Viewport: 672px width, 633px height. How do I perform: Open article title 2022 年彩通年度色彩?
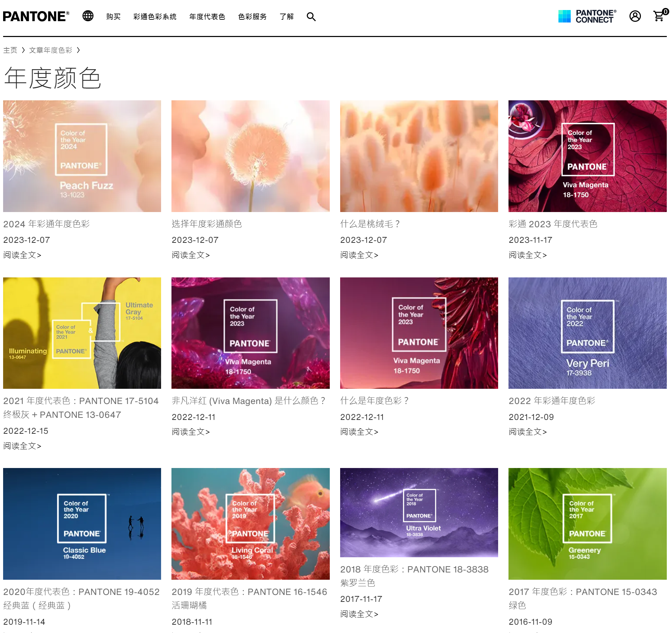click(x=552, y=401)
